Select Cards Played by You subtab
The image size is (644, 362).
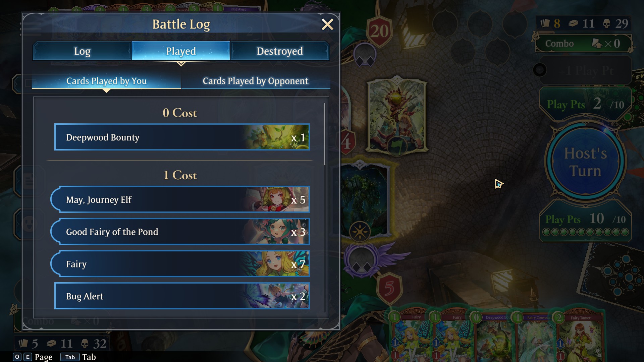coord(106,81)
